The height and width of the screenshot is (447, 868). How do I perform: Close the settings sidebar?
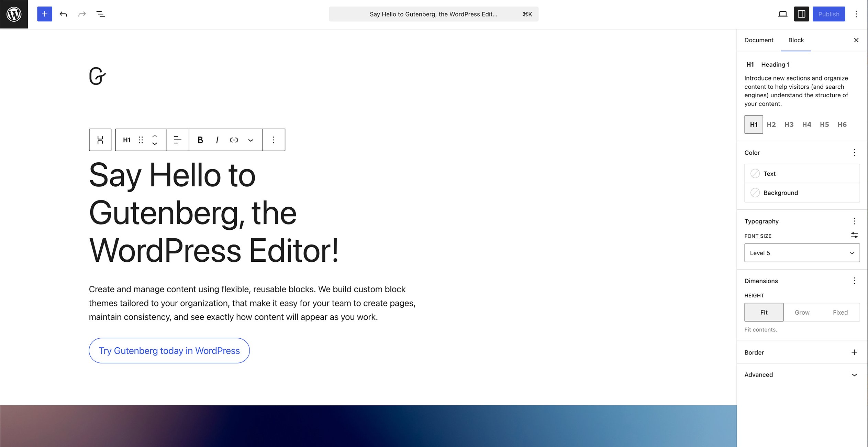pos(856,40)
